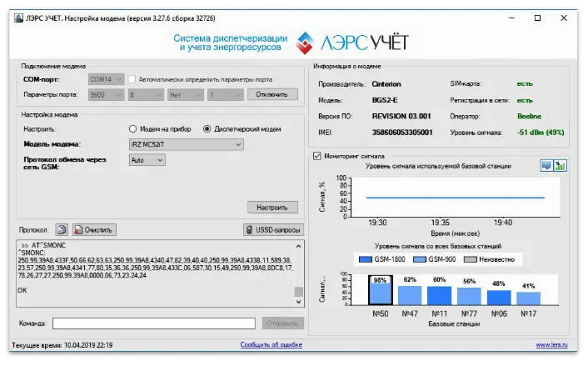Click the operator name Beeline
Viewport: 588px width, 366px height.
coord(529,116)
